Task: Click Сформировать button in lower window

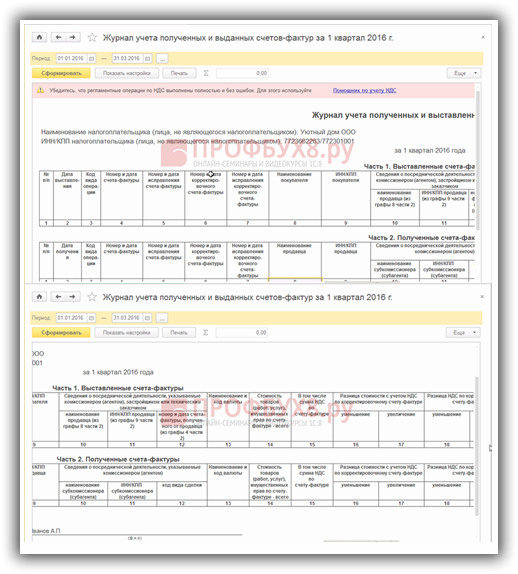Action: pyautogui.click(x=61, y=332)
